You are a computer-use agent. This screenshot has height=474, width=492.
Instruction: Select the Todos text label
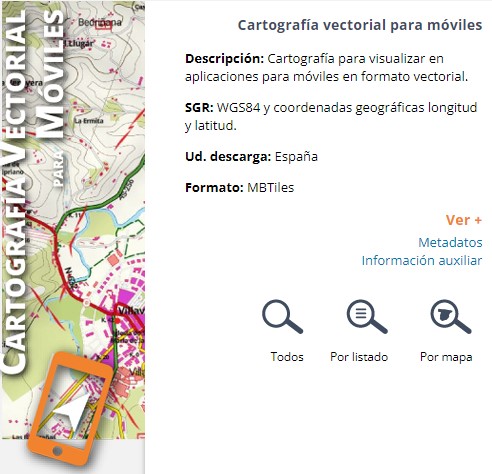287,357
